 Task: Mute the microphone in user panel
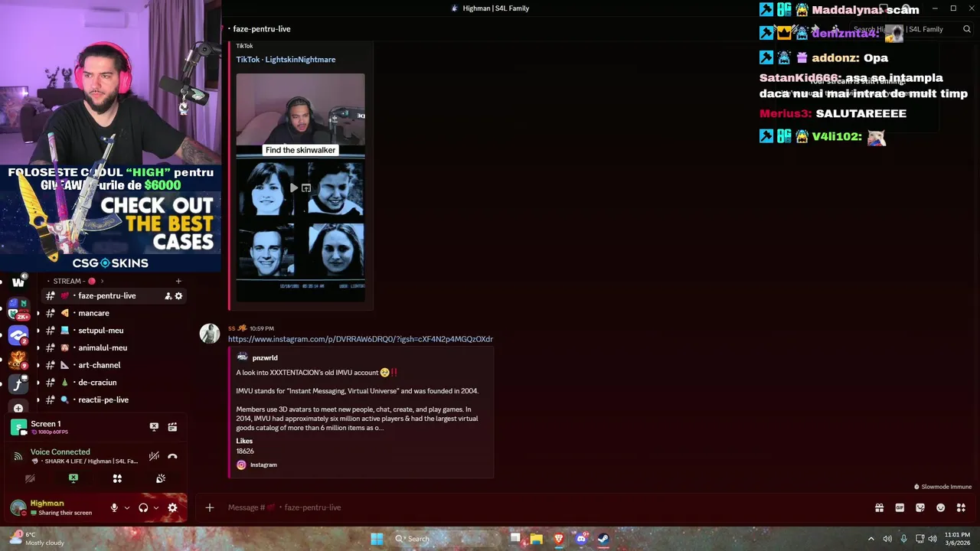pyautogui.click(x=114, y=507)
